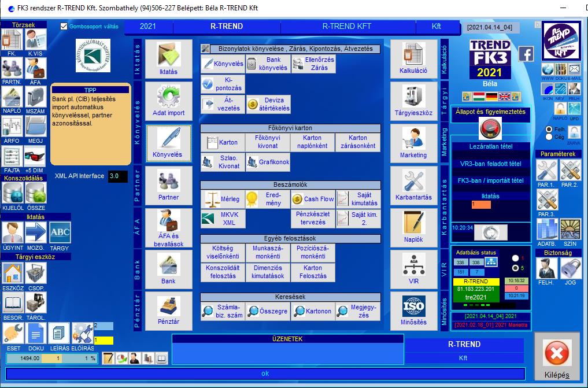588x388 pixels.
Task: Click the TÁROL. forklift icon
Action: [36, 302]
